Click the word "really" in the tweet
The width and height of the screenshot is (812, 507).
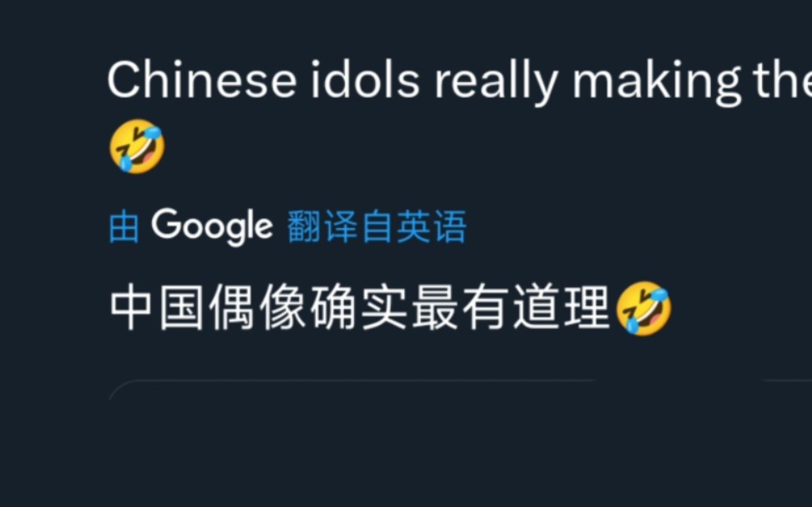(495, 83)
